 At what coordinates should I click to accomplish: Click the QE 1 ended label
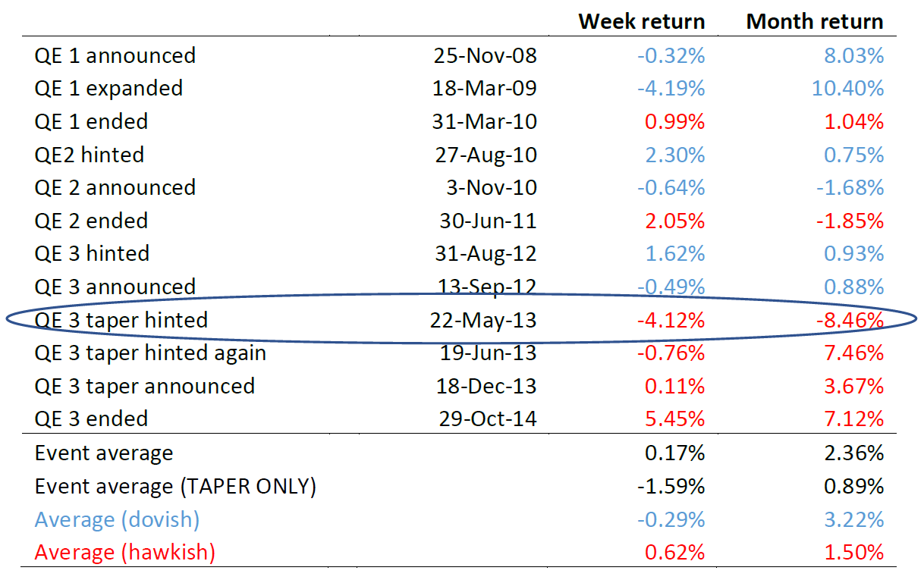click(91, 121)
